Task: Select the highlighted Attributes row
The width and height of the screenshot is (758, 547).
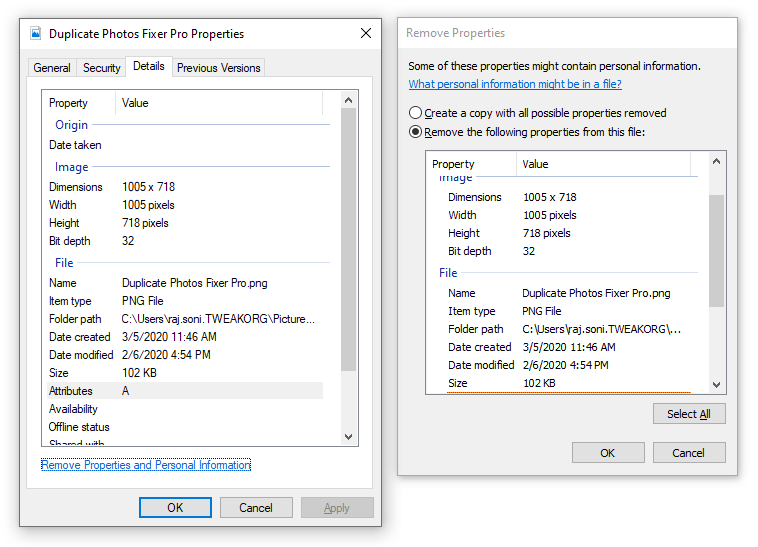Action: pos(185,391)
